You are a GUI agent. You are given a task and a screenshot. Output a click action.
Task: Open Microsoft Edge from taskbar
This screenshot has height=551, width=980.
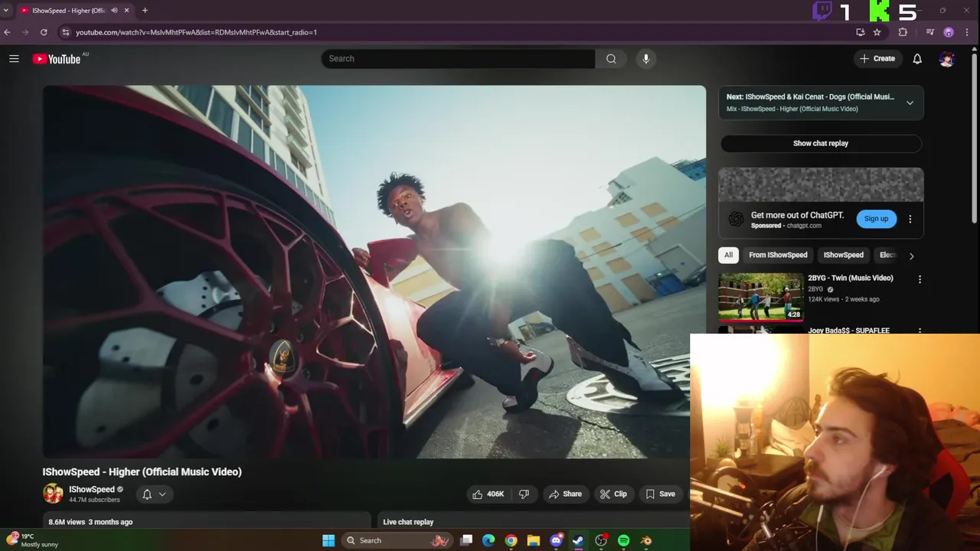click(x=488, y=540)
